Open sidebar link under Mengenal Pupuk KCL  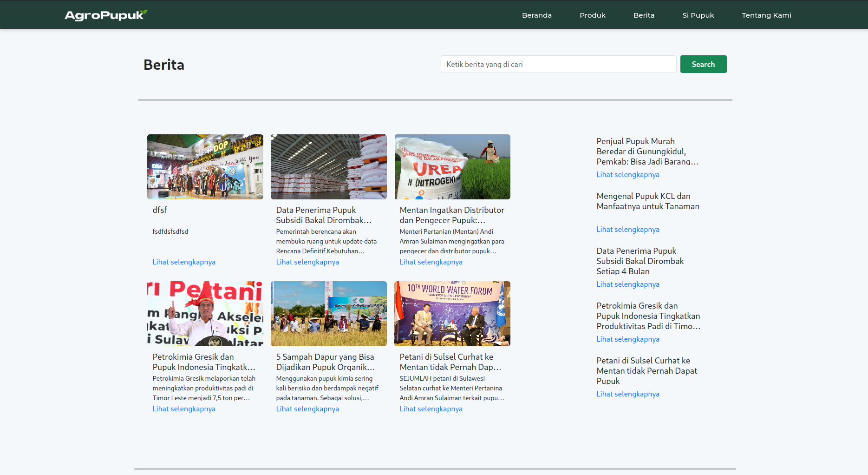(x=628, y=230)
